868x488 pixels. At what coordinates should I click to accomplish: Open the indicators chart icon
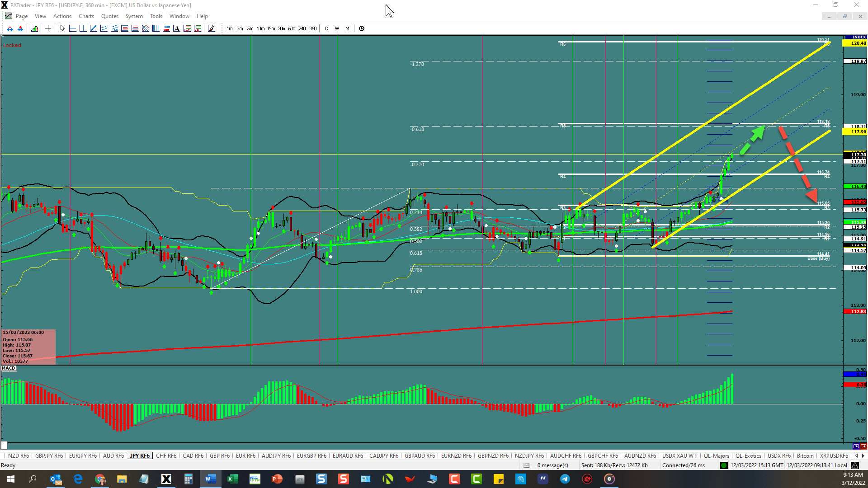click(x=34, y=28)
